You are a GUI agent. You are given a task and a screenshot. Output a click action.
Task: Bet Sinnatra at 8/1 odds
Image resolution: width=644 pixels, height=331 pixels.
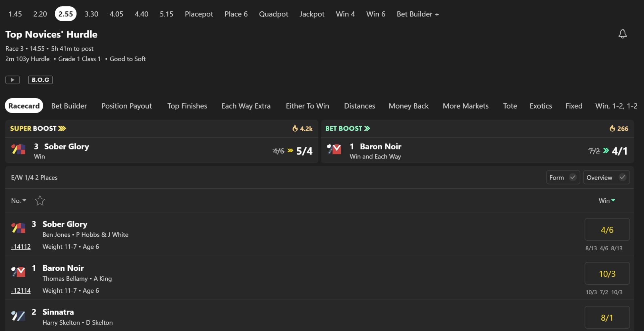pos(607,317)
